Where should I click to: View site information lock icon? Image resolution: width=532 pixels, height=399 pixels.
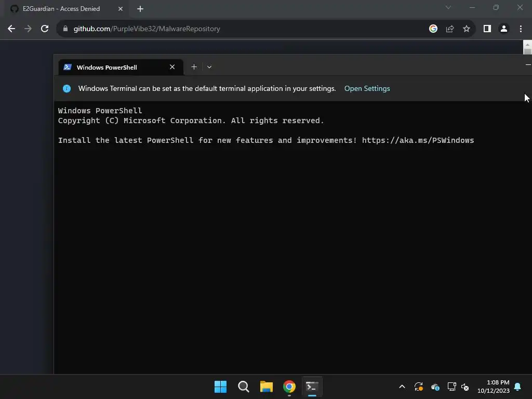[x=65, y=29]
